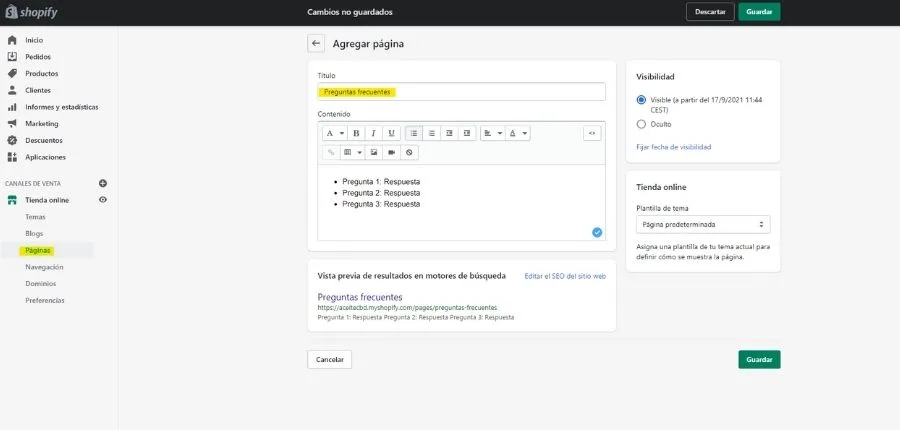Open Blogs under Tienda online
The height and width of the screenshot is (430, 900).
pos(34,234)
